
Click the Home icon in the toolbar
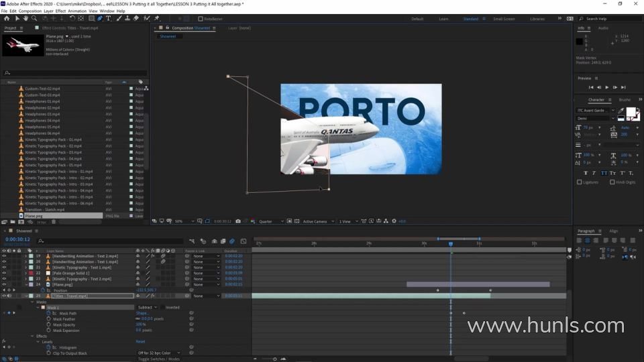click(7, 19)
